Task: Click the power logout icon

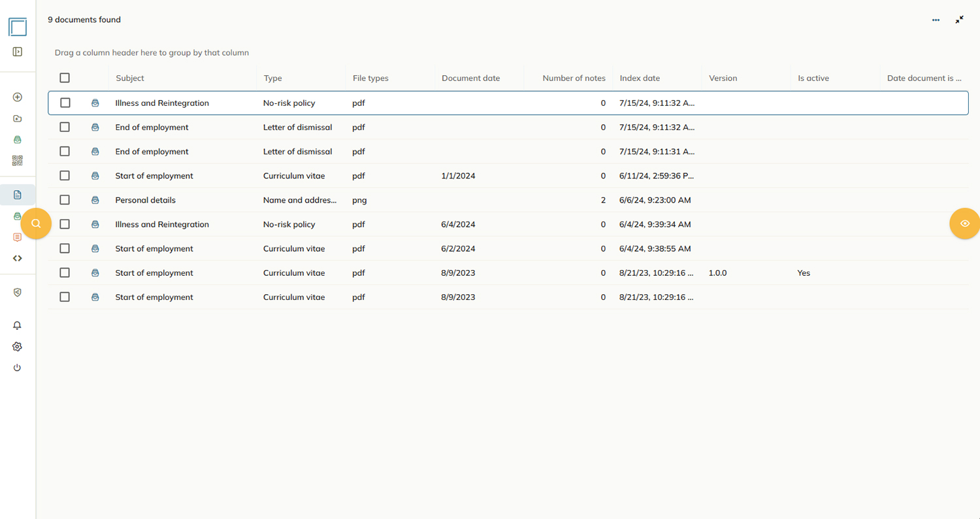Action: 18,367
